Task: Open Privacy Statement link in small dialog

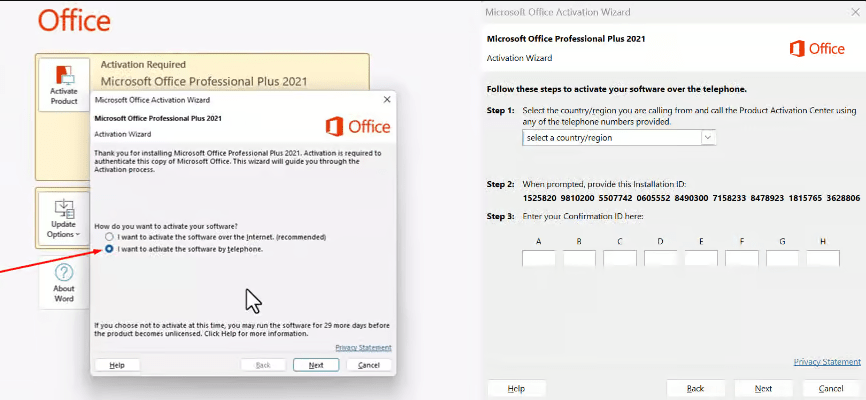Action: coord(363,348)
